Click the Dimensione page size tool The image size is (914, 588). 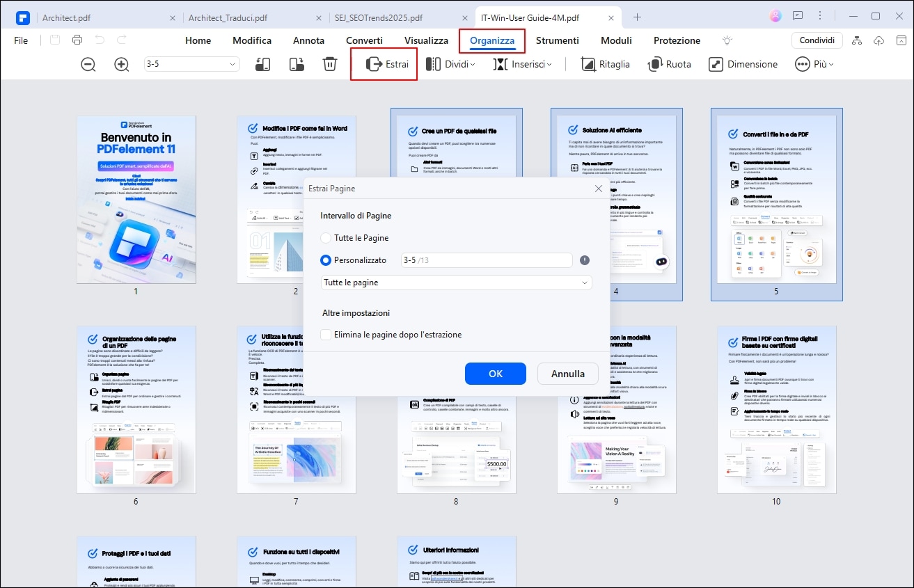pyautogui.click(x=743, y=64)
